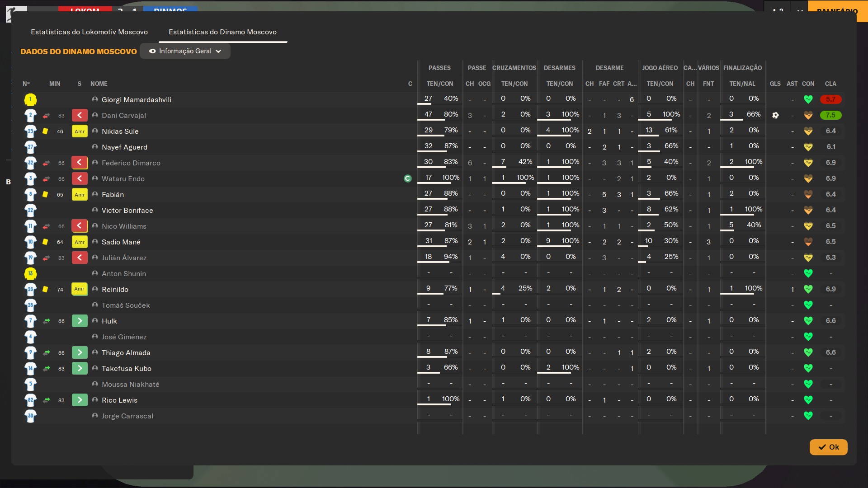Screen dimensions: 868x488
Task: Click Dani Carvajal's goal ball icon
Action: [775, 115]
